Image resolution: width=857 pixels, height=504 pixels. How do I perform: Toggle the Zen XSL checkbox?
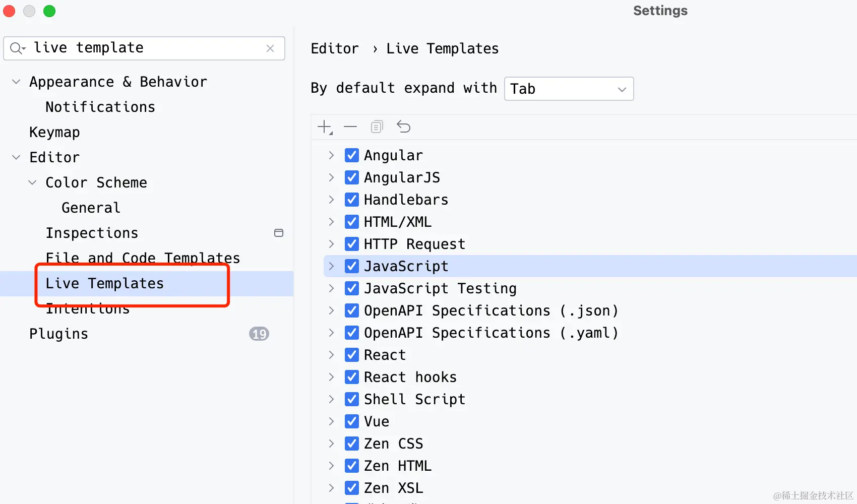point(352,488)
